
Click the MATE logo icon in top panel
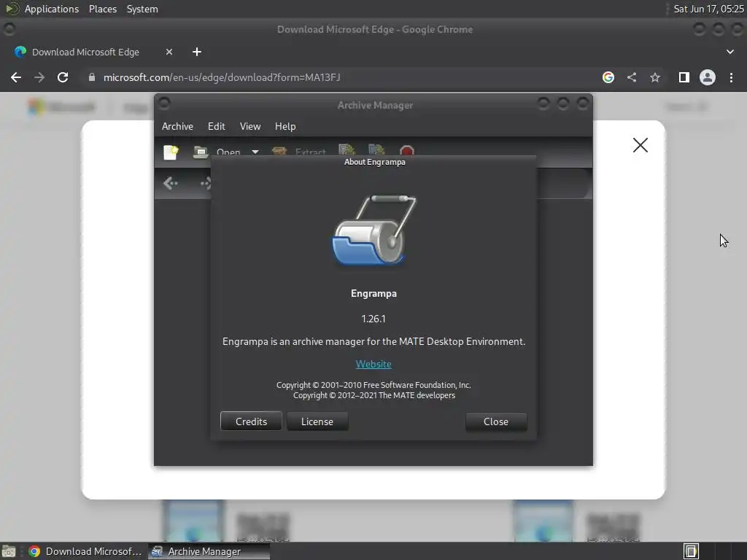point(12,9)
